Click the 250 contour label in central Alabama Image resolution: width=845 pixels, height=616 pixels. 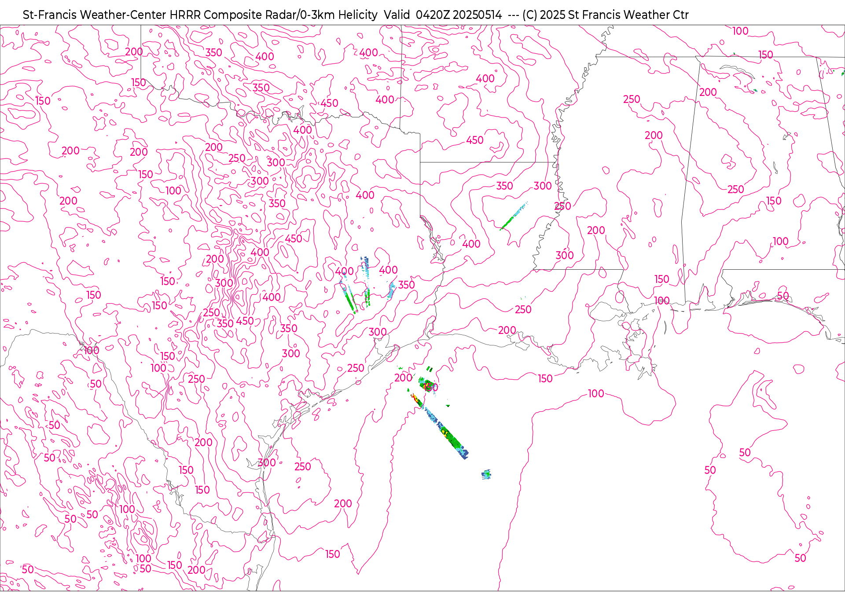coord(735,190)
